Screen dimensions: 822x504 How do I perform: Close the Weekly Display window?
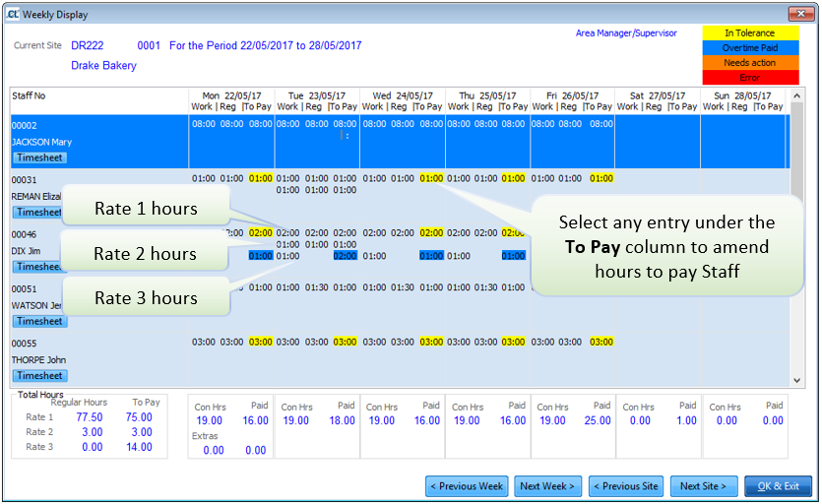801,14
